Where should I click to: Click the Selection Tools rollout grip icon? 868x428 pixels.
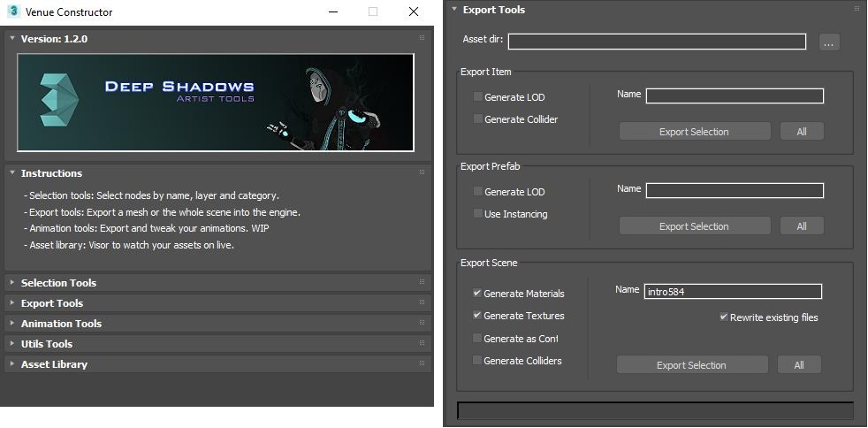pos(422,282)
